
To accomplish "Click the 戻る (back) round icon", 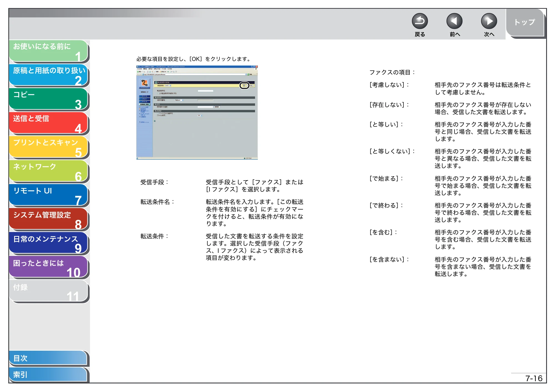I will click(x=420, y=21).
